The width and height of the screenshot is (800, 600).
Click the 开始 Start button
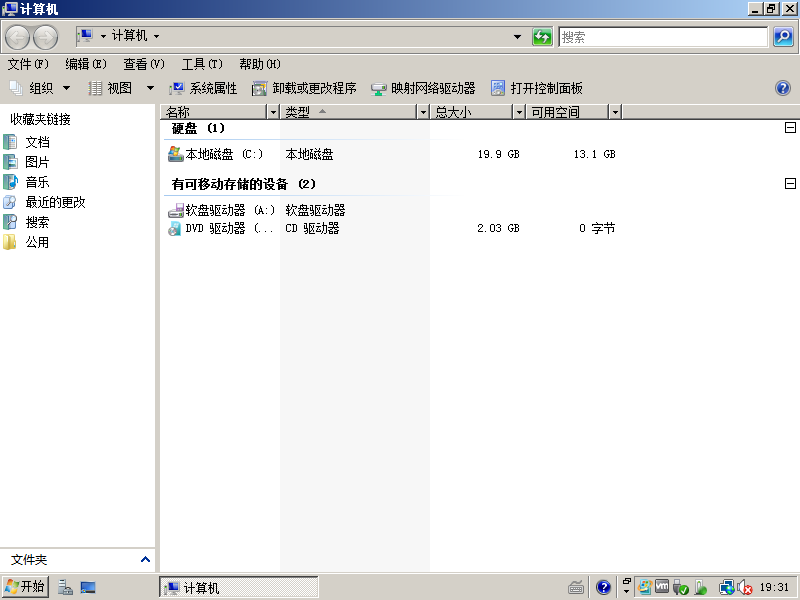click(25, 587)
